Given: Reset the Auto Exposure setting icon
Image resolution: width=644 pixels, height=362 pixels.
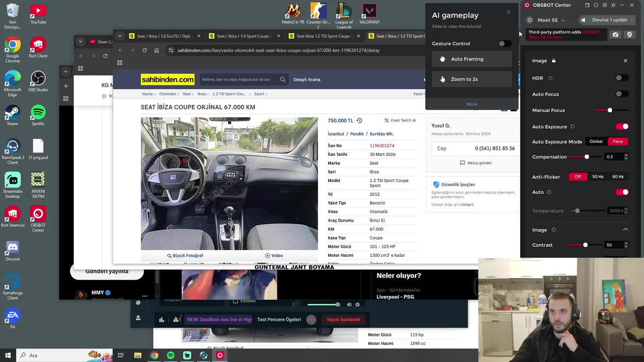Looking at the screenshot, I should click(x=573, y=127).
